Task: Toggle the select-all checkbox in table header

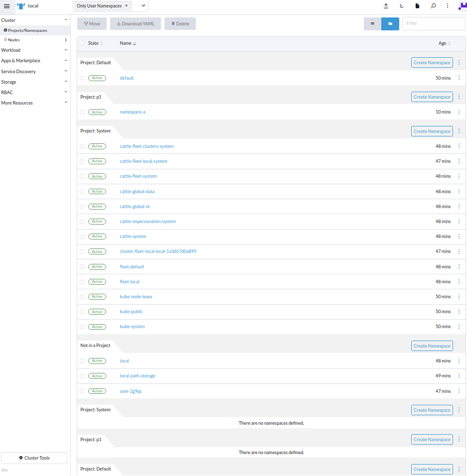Action: (82, 43)
